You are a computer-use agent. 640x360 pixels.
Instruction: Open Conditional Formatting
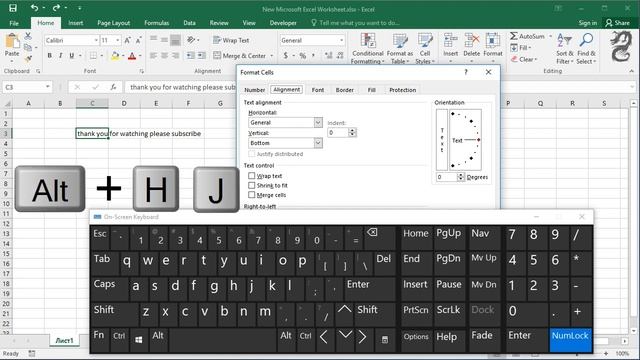pos(368,48)
